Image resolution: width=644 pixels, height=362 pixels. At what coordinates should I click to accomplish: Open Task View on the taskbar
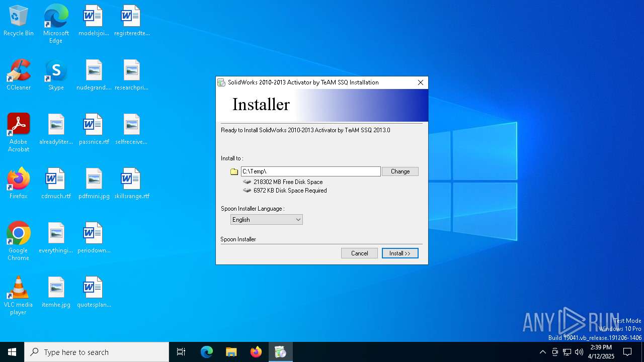pyautogui.click(x=181, y=352)
